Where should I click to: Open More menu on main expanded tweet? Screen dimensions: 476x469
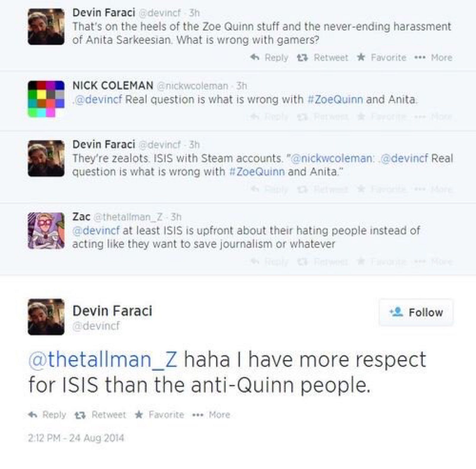click(x=211, y=415)
